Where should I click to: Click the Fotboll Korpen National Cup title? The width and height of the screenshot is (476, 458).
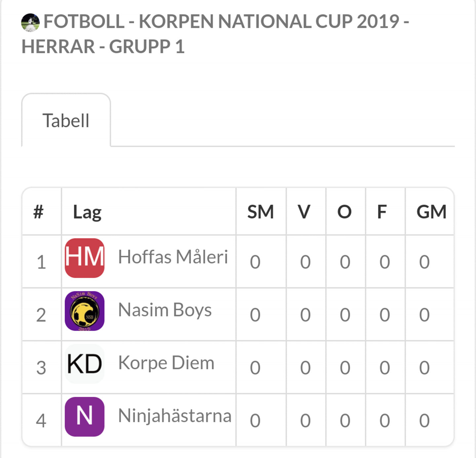(x=215, y=34)
